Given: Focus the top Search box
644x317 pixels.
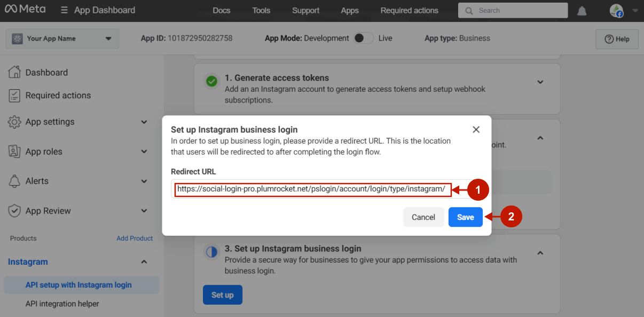Looking at the screenshot, I should click(x=513, y=10).
